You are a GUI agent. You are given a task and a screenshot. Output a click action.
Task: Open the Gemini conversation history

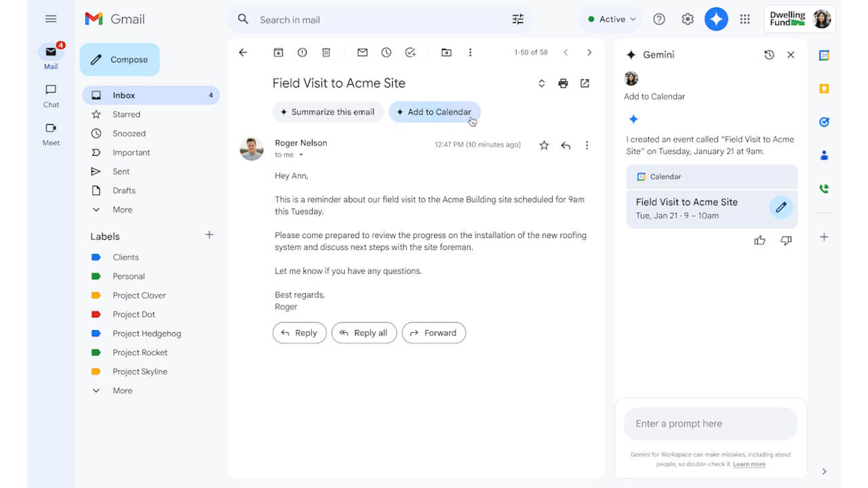(769, 54)
